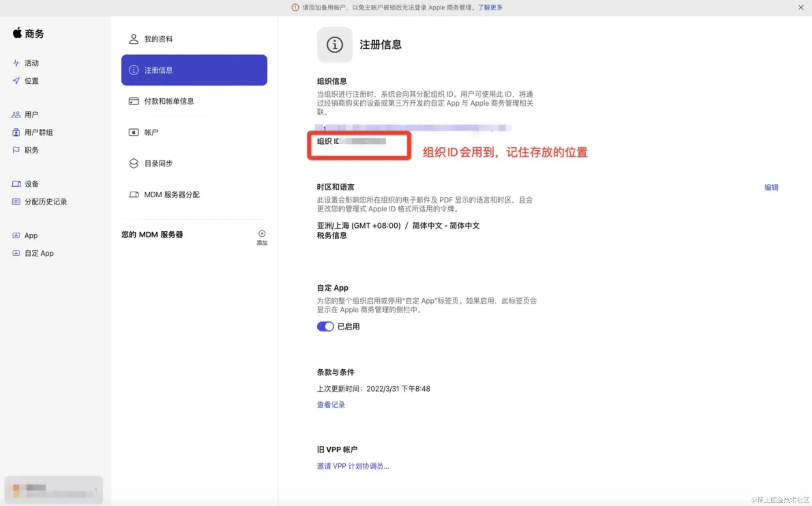The image size is (812, 506).
Task: Click the View Records (查看记录) link
Action: tap(331, 405)
